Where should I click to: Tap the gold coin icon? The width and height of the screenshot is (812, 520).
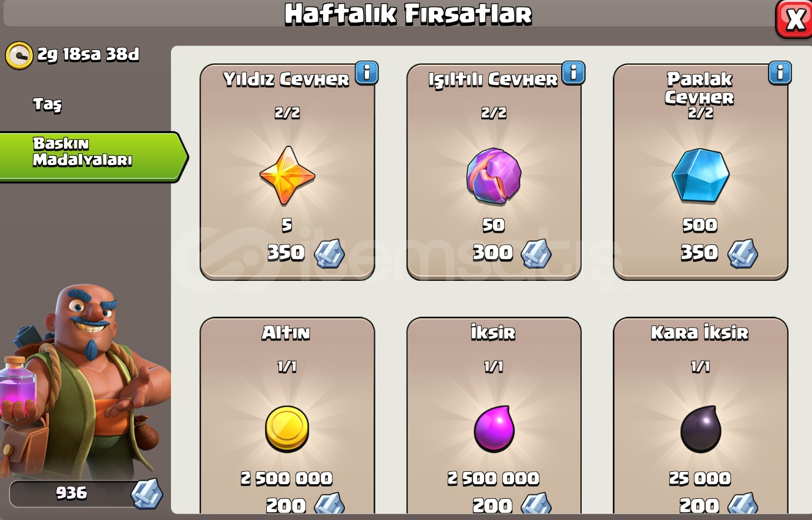coord(287,429)
